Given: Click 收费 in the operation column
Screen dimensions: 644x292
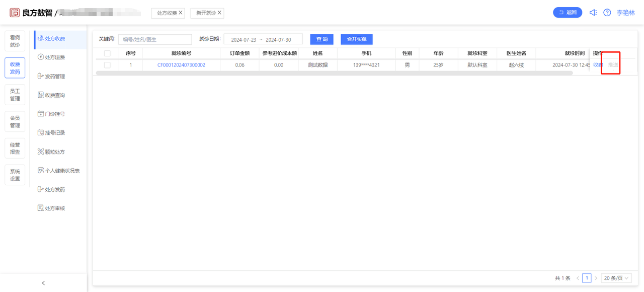Looking at the screenshot, I should click(598, 65).
